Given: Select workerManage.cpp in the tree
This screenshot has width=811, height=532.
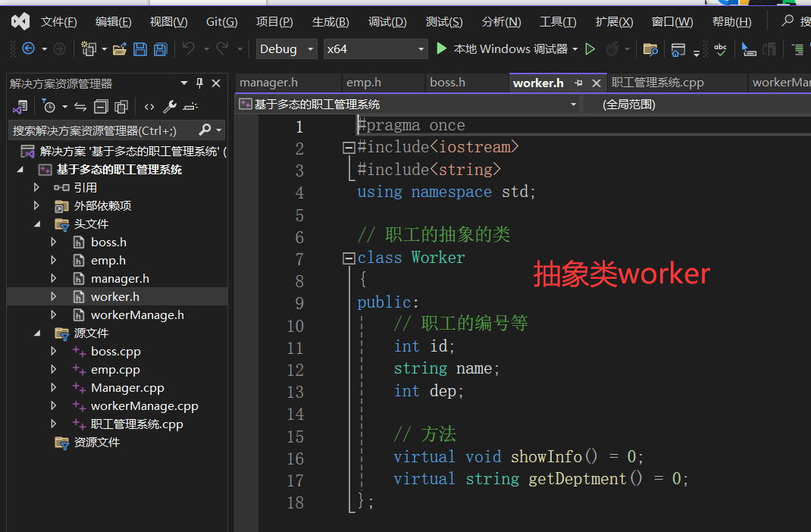Looking at the screenshot, I should tap(144, 406).
